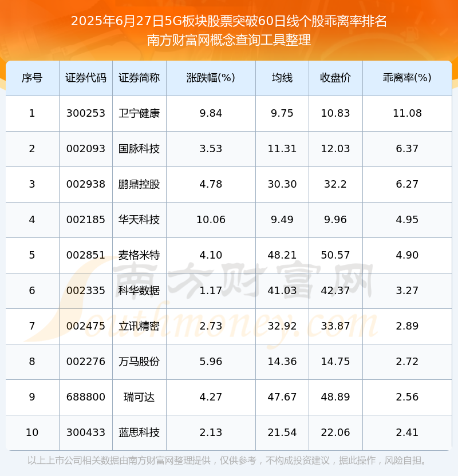Select stock name 鹏鼎控股
Viewport: 458px width, 476px height.
[x=139, y=184]
